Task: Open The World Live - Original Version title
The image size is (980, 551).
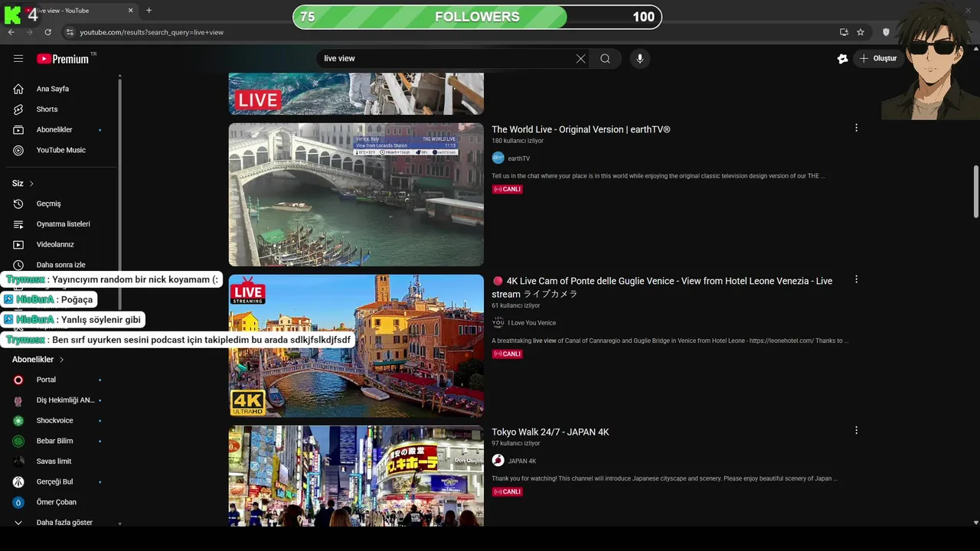Action: [x=580, y=129]
